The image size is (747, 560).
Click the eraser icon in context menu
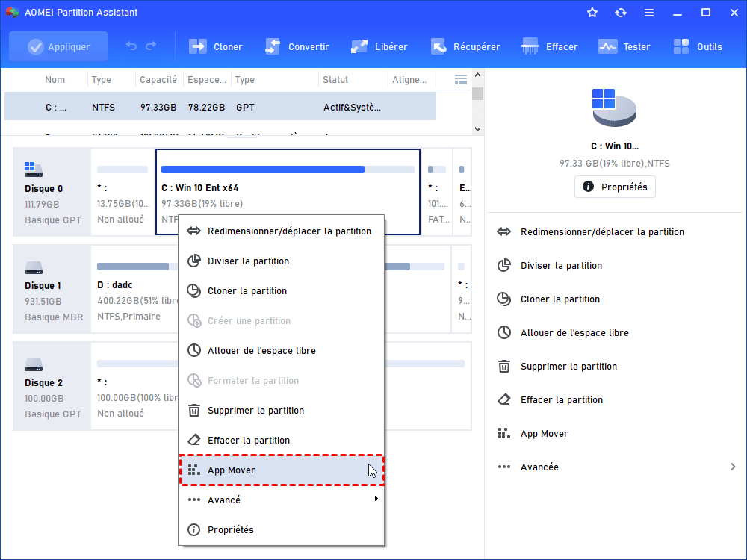tap(194, 440)
